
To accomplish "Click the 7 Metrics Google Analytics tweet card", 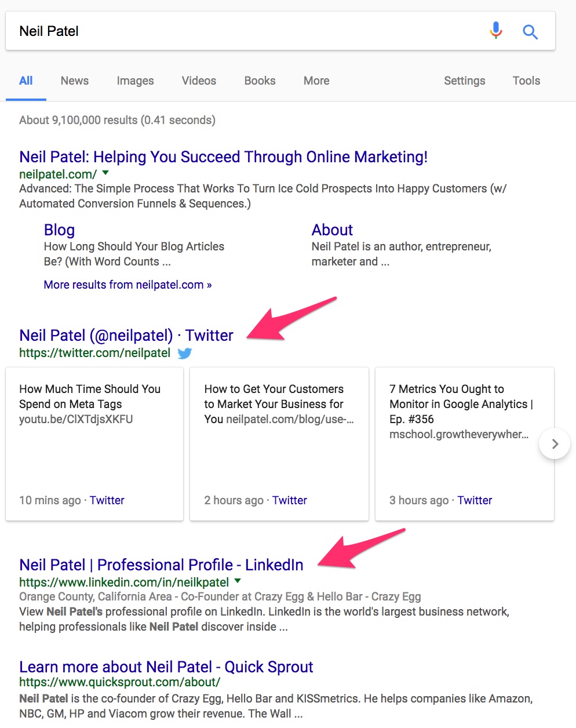I will pos(465,444).
